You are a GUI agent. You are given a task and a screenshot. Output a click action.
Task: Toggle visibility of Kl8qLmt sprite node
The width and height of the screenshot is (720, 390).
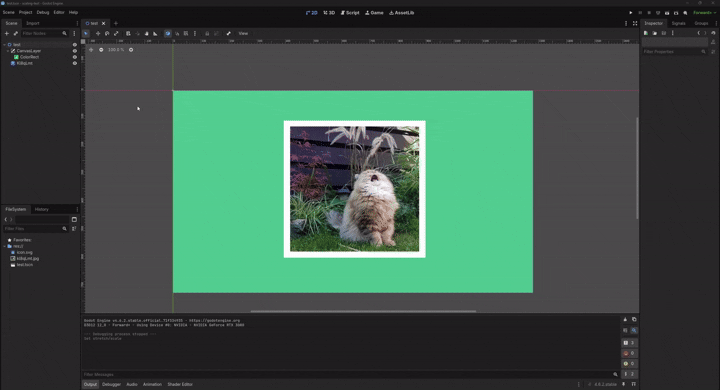pyautogui.click(x=74, y=63)
